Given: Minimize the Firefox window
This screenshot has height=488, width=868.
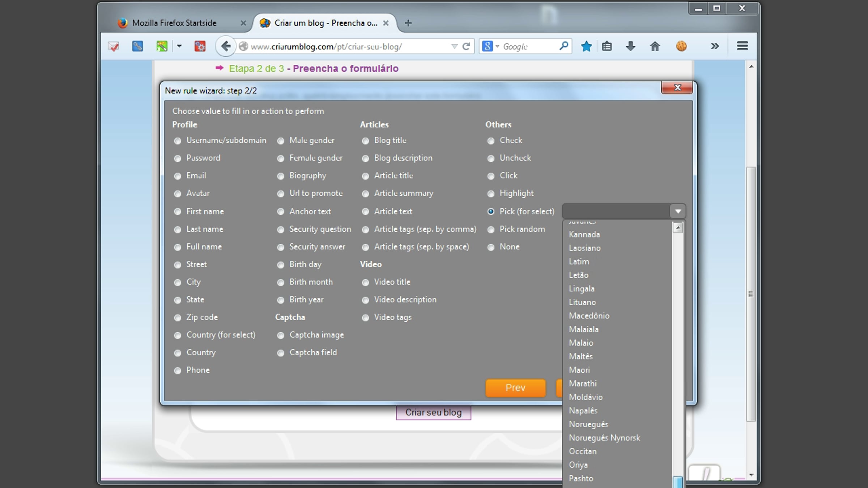Looking at the screenshot, I should (698, 8).
